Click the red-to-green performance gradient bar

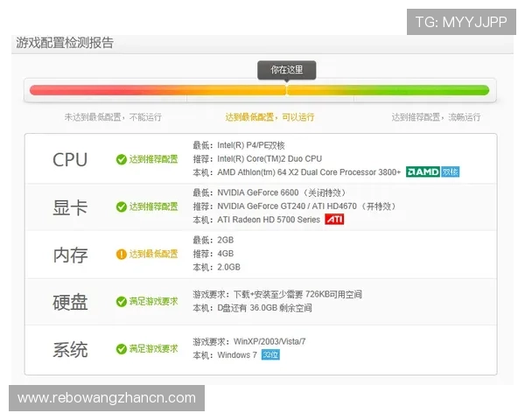click(260, 90)
